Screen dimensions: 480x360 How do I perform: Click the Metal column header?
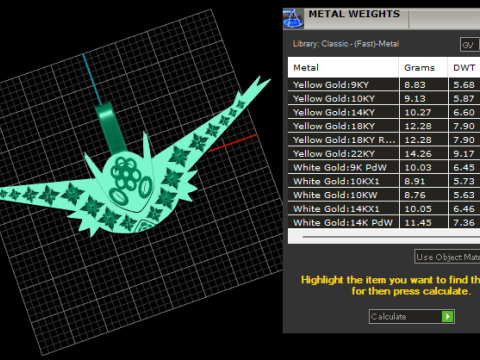pyautogui.click(x=343, y=68)
